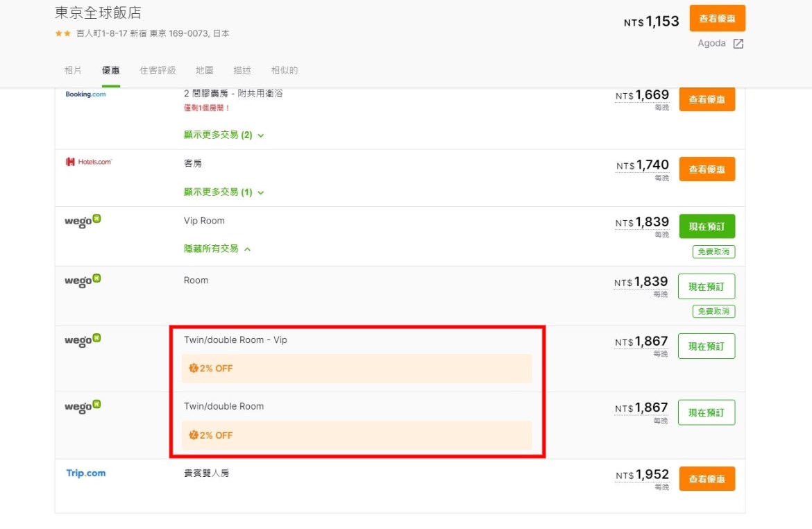Click 查看優惠 button in Trip.com row
The height and width of the screenshot is (529, 812).
(707, 479)
